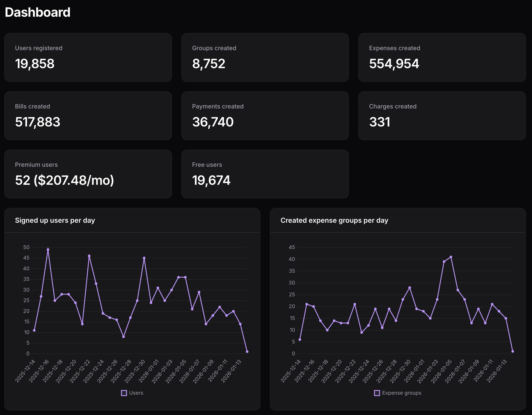The height and width of the screenshot is (415, 532).
Task: Click the Groups created label
Action: coord(214,48)
